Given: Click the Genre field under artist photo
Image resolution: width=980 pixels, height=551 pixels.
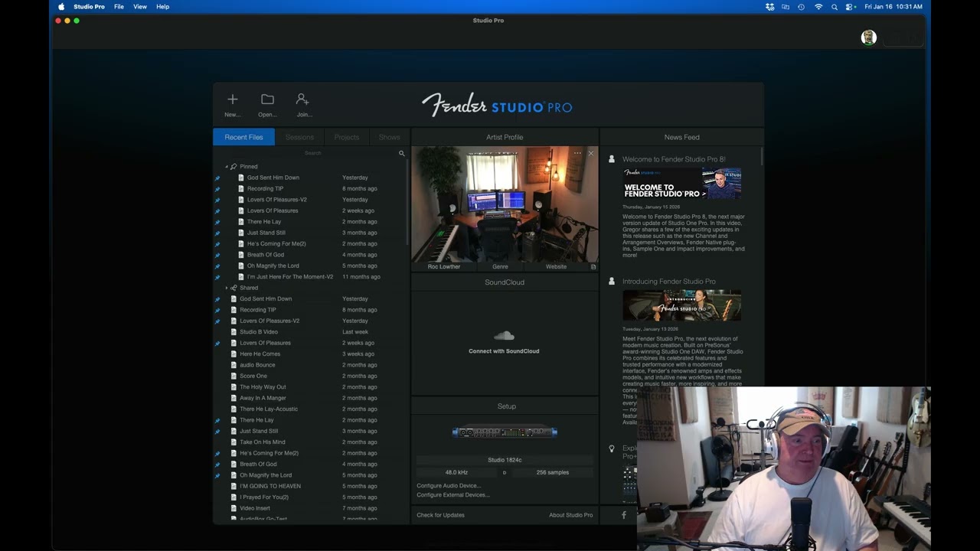Looking at the screenshot, I should tap(500, 266).
